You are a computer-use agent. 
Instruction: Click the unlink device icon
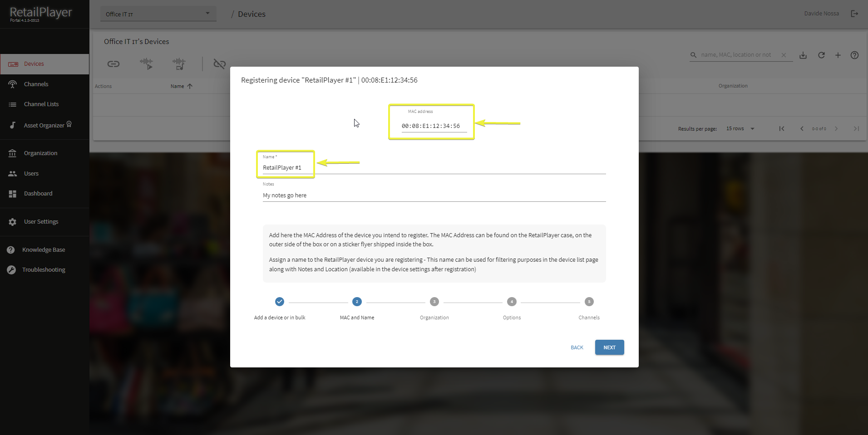pyautogui.click(x=220, y=64)
